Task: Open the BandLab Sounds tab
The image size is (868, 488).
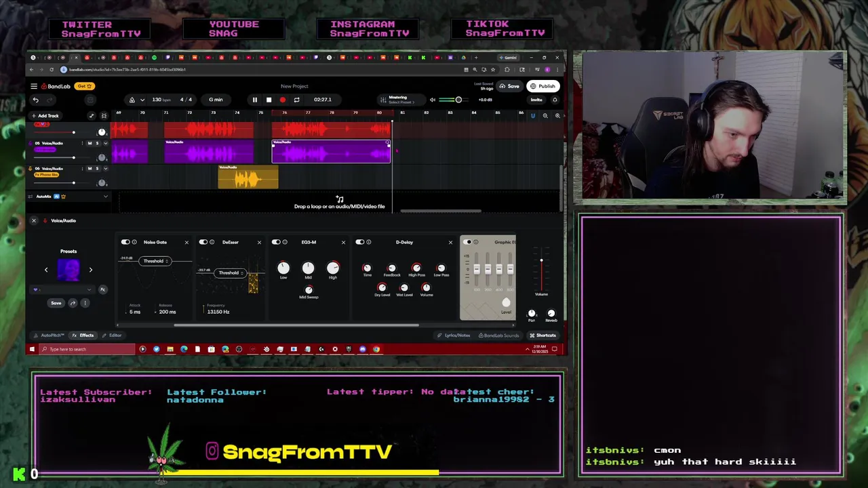Action: [x=499, y=335]
